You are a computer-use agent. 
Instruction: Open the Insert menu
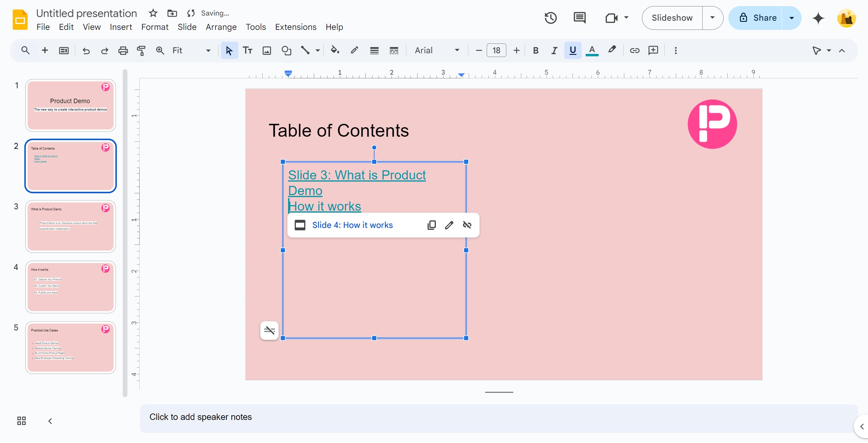[x=121, y=27]
